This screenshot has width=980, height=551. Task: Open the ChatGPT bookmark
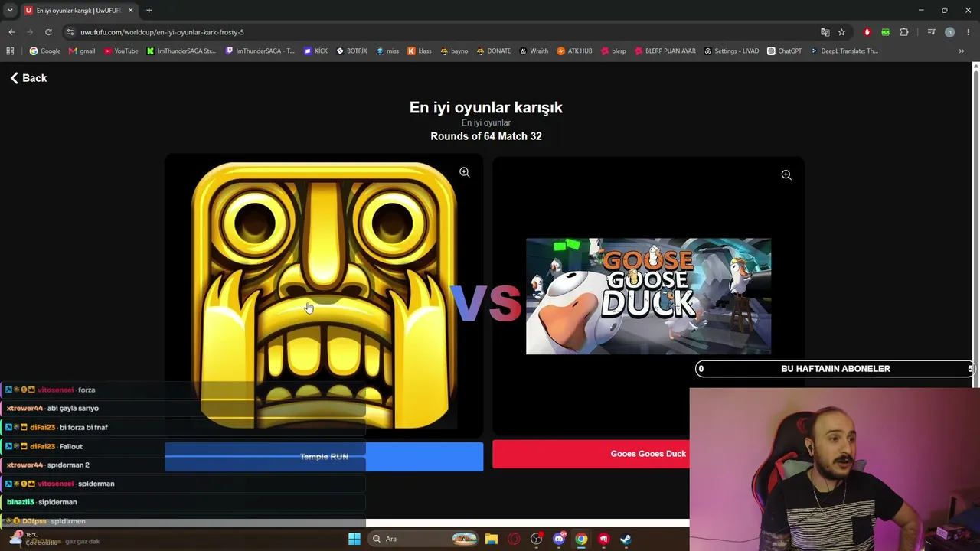pos(785,51)
